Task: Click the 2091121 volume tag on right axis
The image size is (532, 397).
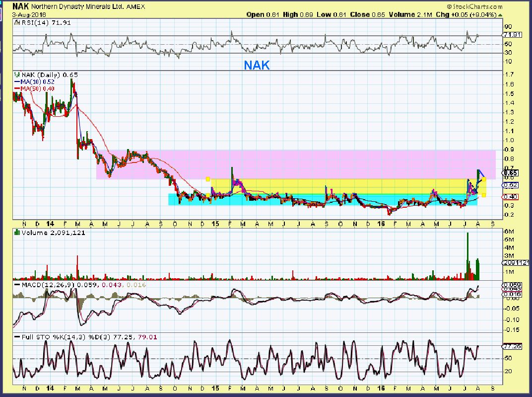Action: pyautogui.click(x=516, y=263)
